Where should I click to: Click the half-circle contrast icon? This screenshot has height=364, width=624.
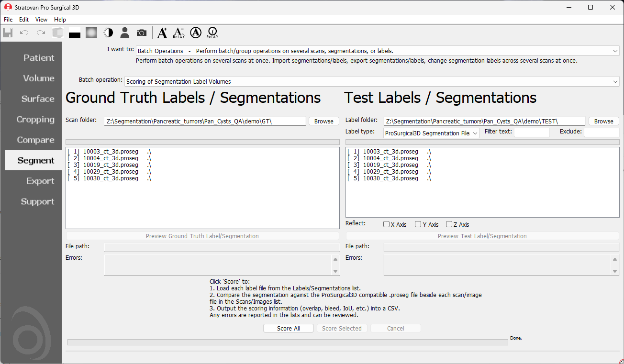click(109, 33)
